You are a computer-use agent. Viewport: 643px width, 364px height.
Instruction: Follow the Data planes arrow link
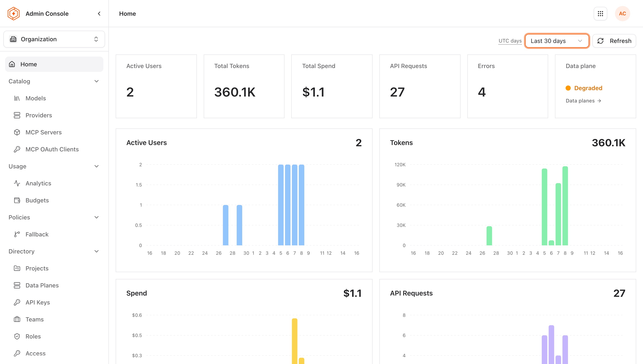click(x=583, y=101)
